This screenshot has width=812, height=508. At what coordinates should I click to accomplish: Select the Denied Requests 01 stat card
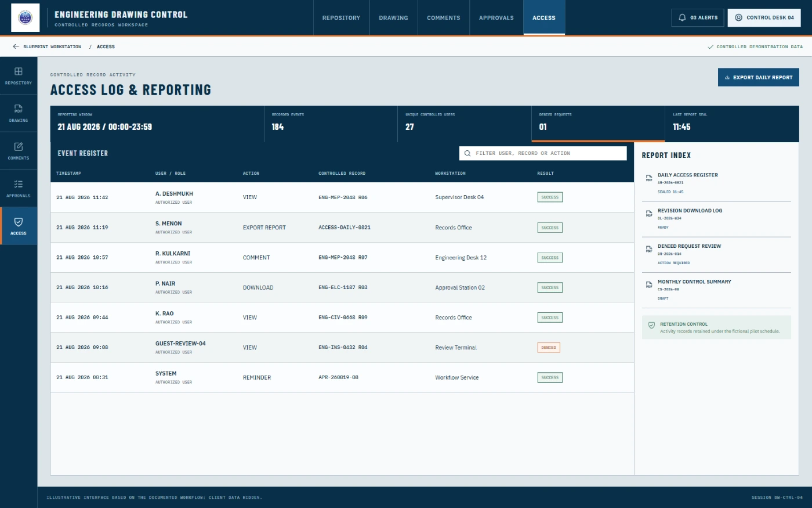click(598, 124)
